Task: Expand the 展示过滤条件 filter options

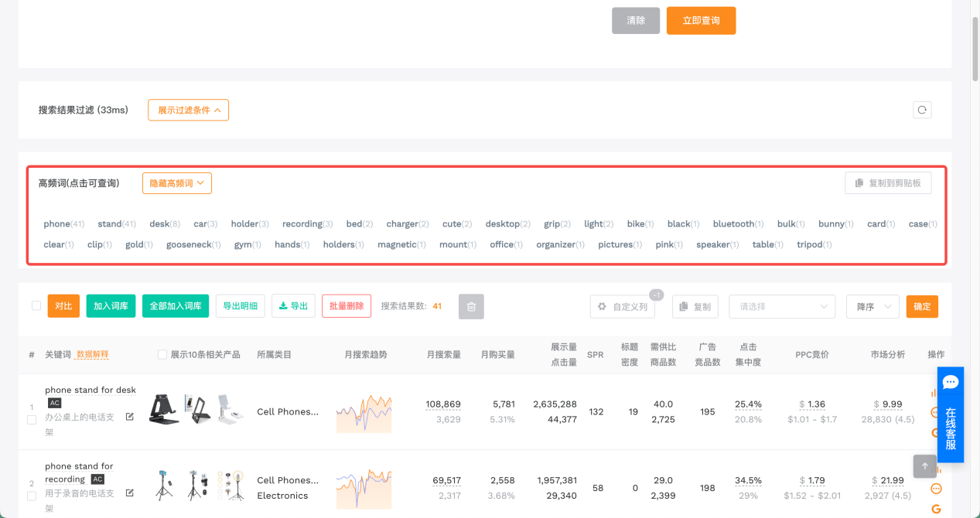Action: click(x=188, y=110)
